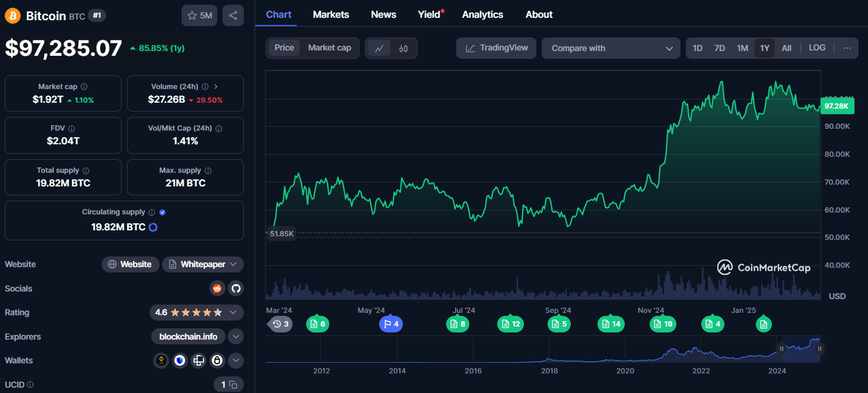Switch to the Chart tab
Screen dimensions: 868x393
pos(279,14)
